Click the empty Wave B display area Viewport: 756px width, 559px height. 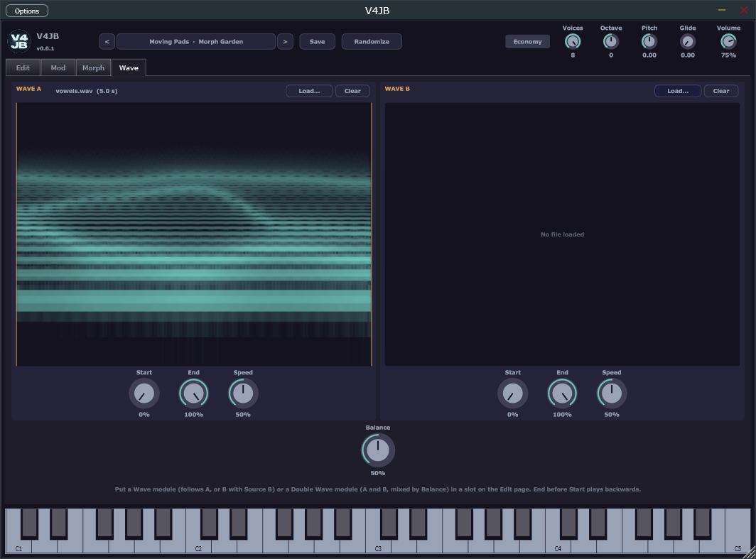coord(562,234)
